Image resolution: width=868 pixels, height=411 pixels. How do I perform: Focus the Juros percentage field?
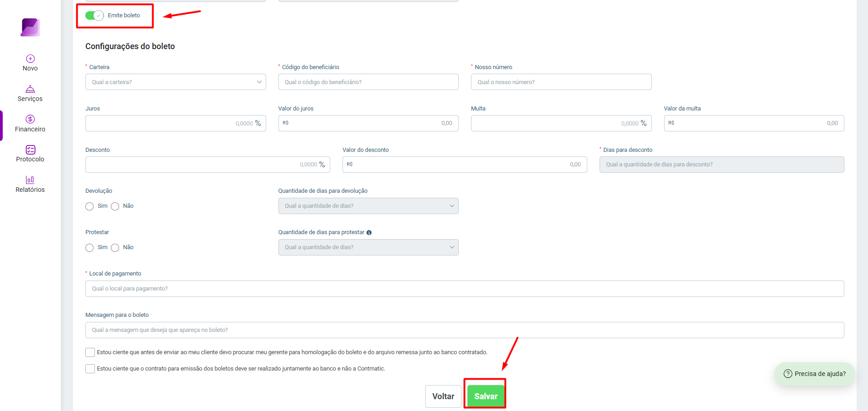pos(176,123)
